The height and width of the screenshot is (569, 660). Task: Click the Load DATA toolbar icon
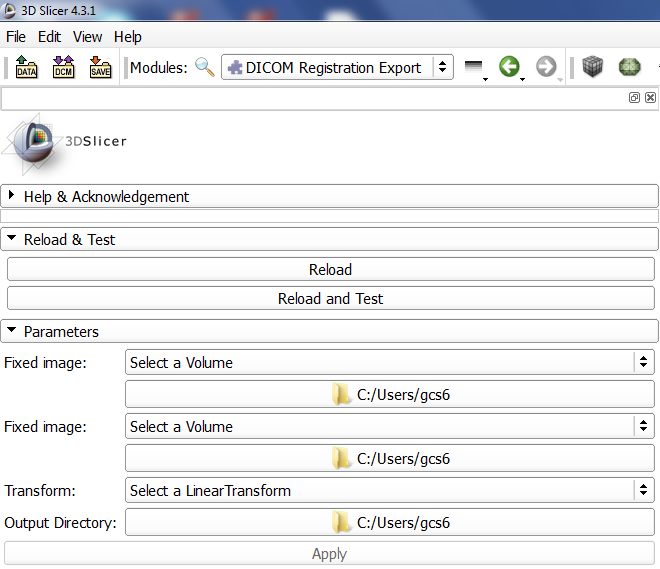coord(26,68)
